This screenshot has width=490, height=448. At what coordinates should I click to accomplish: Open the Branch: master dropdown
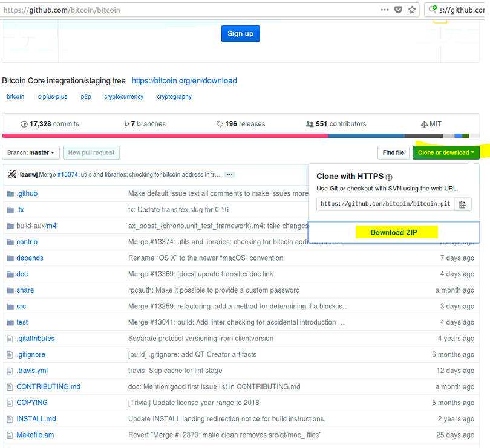pyautogui.click(x=31, y=152)
